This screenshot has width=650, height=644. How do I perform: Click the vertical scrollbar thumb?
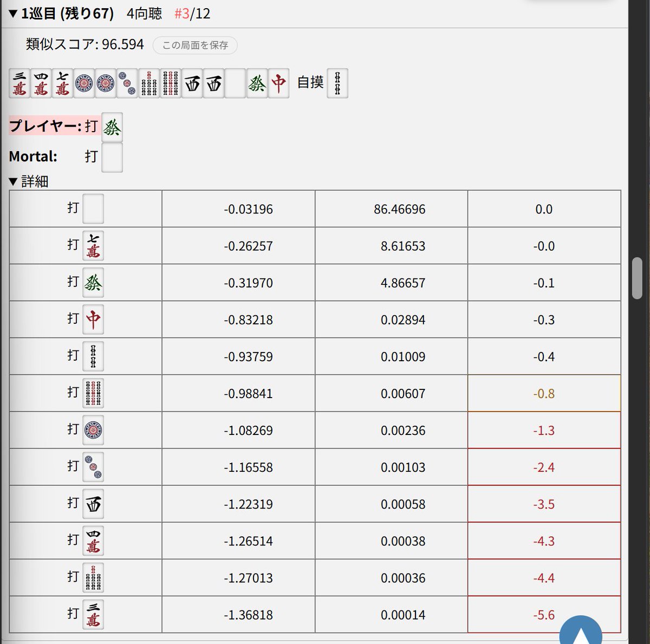[637, 278]
